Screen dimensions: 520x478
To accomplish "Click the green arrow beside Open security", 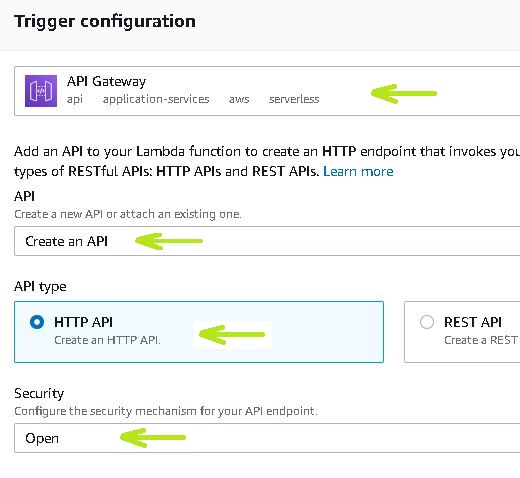I will (x=153, y=437).
